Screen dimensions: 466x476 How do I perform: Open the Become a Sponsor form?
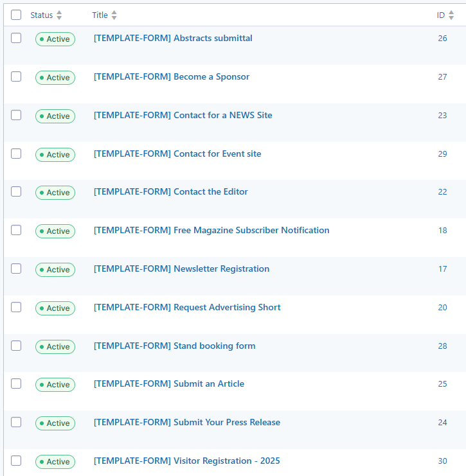pyautogui.click(x=172, y=77)
